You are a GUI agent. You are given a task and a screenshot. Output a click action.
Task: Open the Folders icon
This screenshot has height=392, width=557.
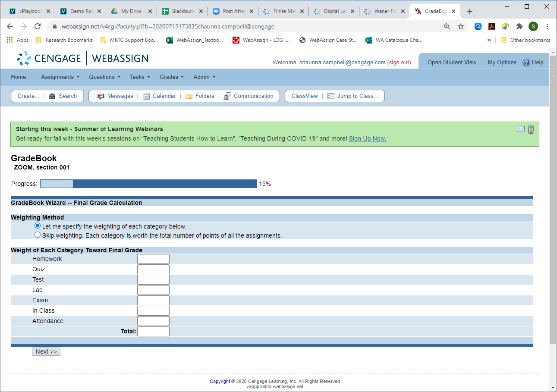[189, 96]
